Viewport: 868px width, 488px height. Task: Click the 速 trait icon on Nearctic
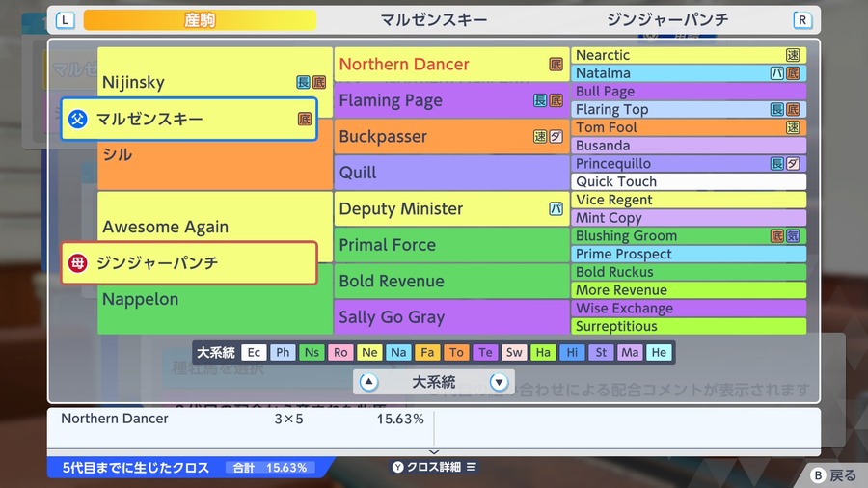click(x=793, y=55)
